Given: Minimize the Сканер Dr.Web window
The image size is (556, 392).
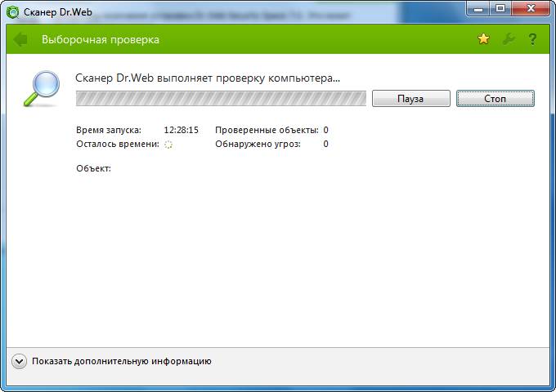Looking at the screenshot, I should (478, 8).
